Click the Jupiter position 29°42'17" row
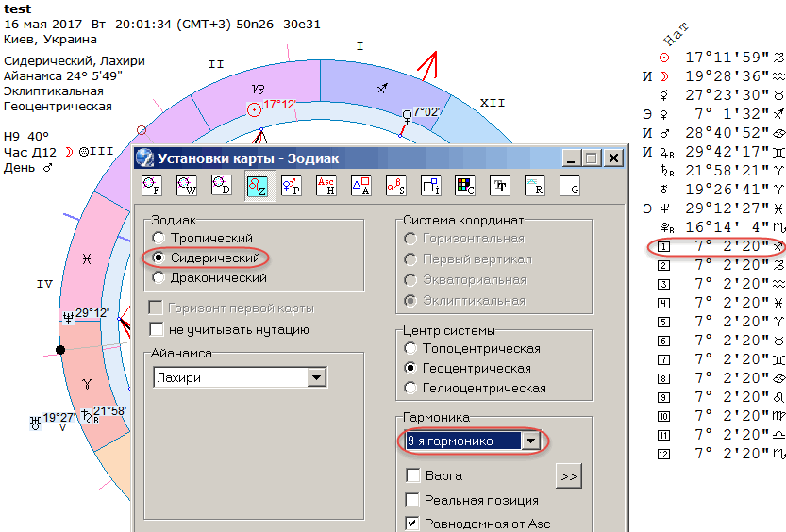The image size is (786, 532). [x=712, y=152]
